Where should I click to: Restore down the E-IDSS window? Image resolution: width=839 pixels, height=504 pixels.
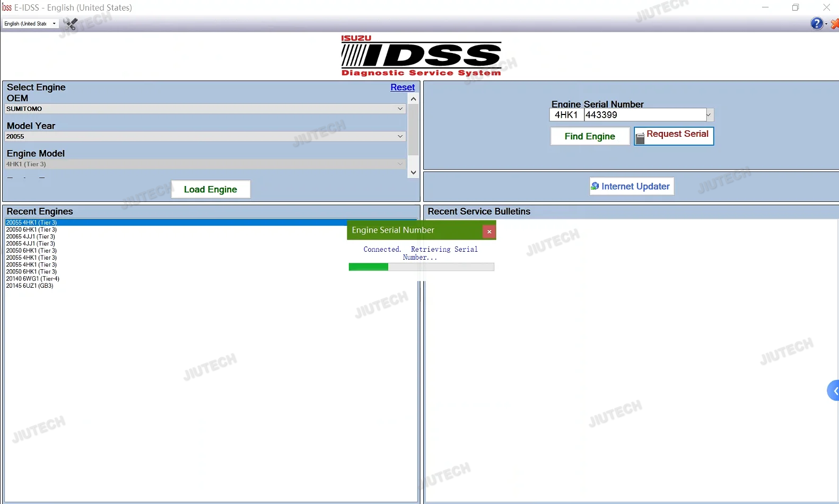click(x=796, y=7)
